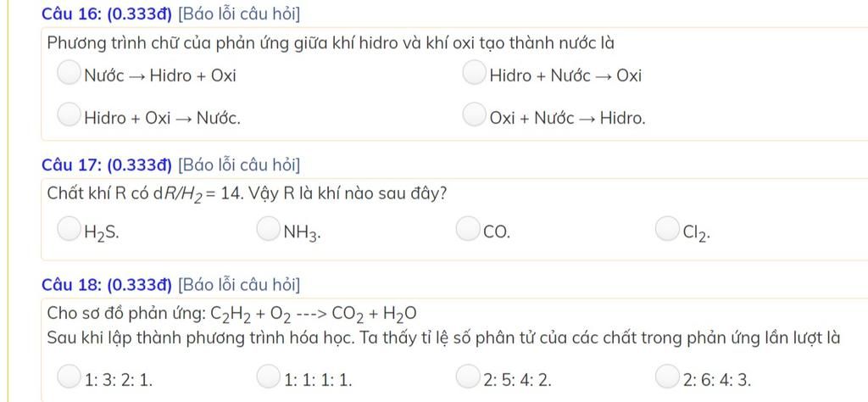This screenshot has width=868, height=402.
Task: Pick NH₃ as answer for Câu 17
Action: (268, 230)
